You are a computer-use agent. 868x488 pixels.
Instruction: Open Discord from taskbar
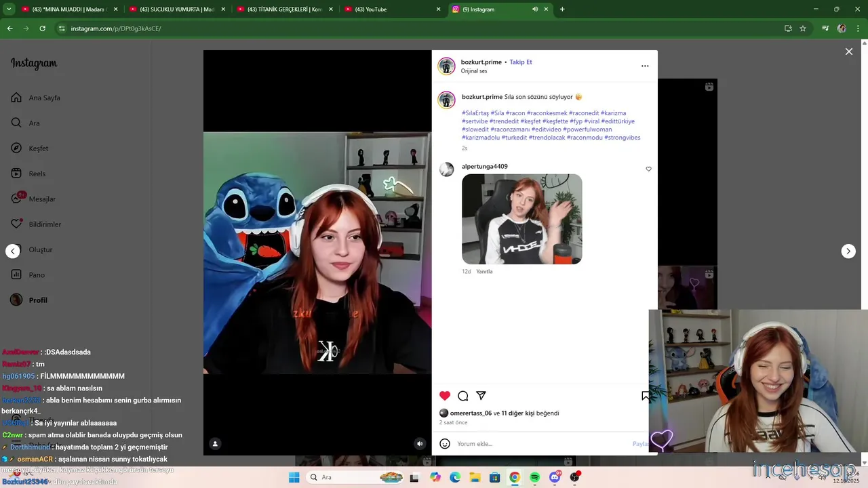(x=555, y=477)
